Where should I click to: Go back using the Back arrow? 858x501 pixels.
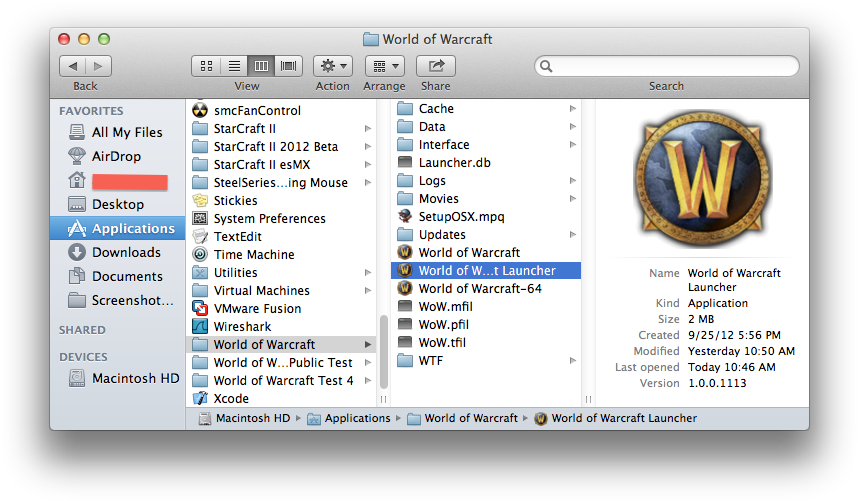[73, 66]
